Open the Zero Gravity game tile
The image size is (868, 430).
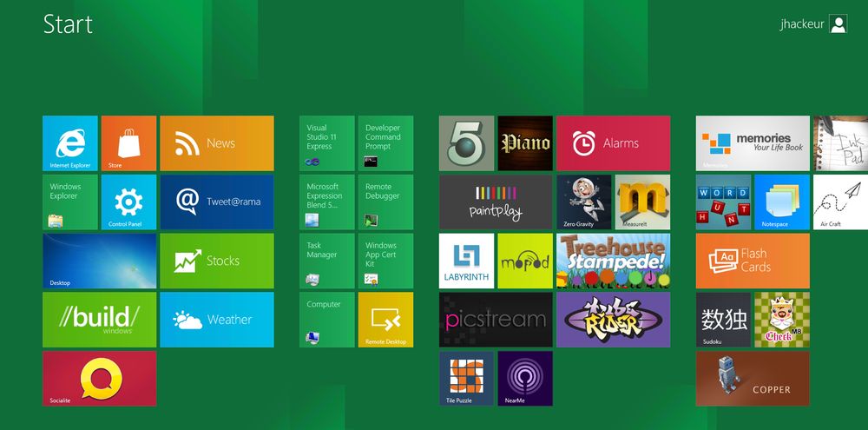pyautogui.click(x=584, y=202)
